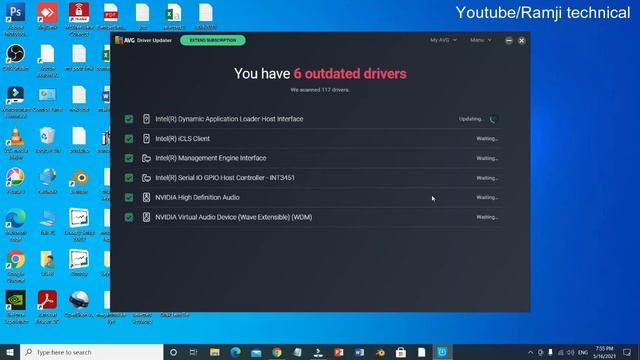
Task: Open the Picasa desktop shortcut
Action: tap(16, 180)
